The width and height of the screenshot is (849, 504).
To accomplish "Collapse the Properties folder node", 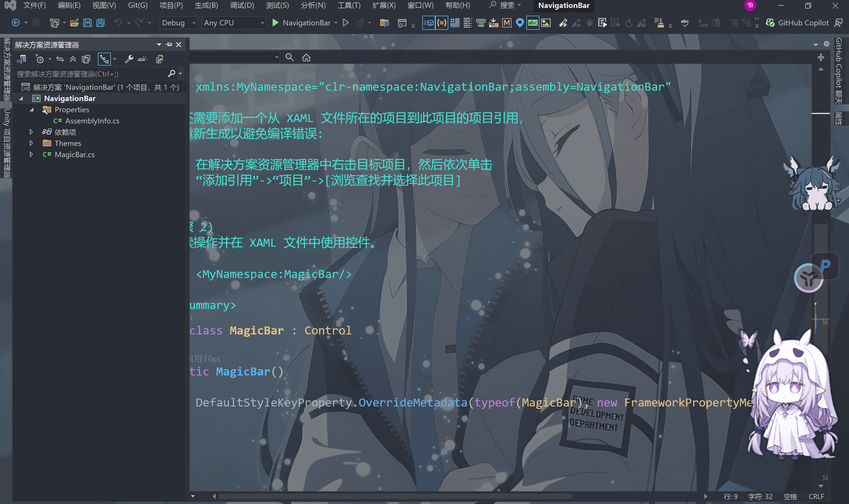I will point(32,110).
